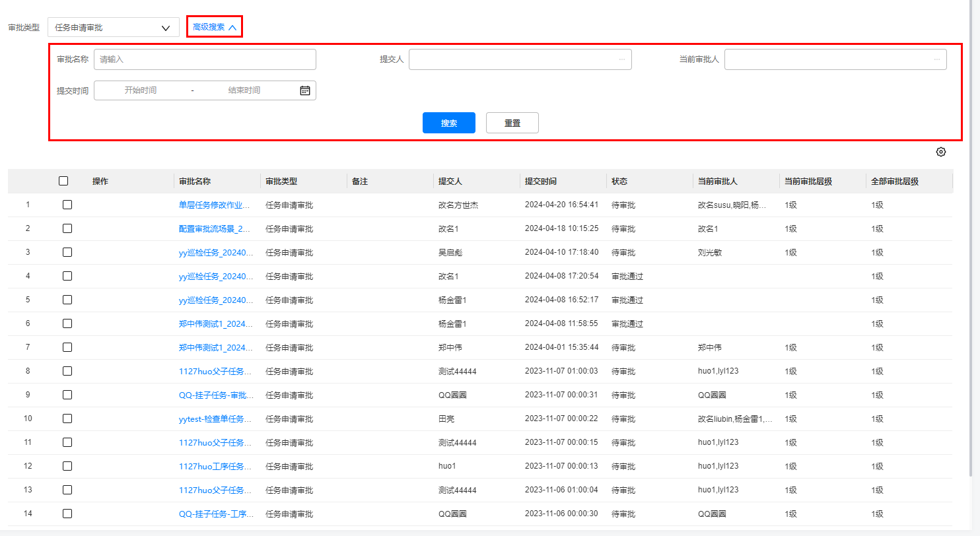980x536 pixels.
Task: Check the row submitted 2024-04-08 16:52:17
Action: [x=67, y=300]
